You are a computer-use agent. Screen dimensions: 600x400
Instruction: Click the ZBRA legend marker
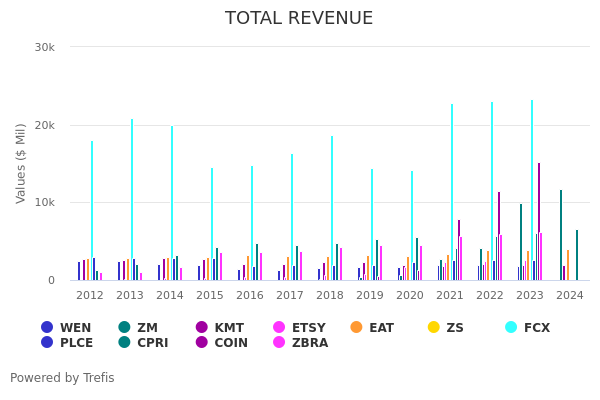pos(279,343)
